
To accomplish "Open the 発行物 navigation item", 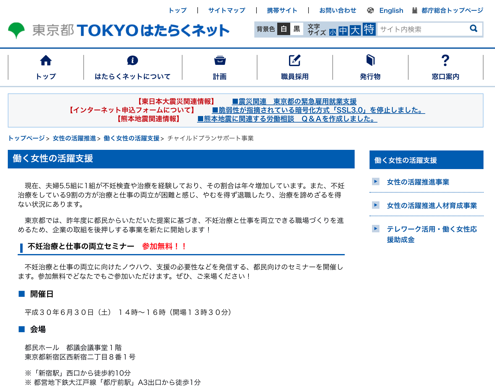I will [370, 68].
